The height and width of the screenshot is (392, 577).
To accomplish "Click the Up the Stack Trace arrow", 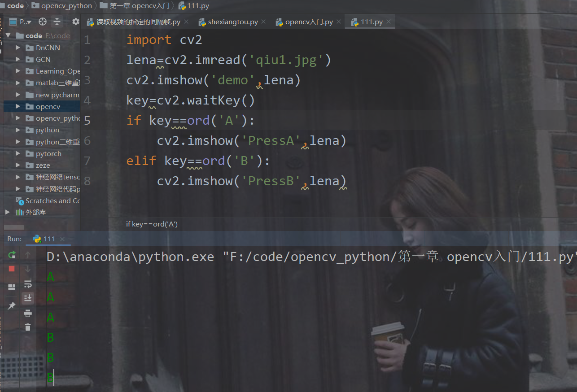I will (28, 255).
